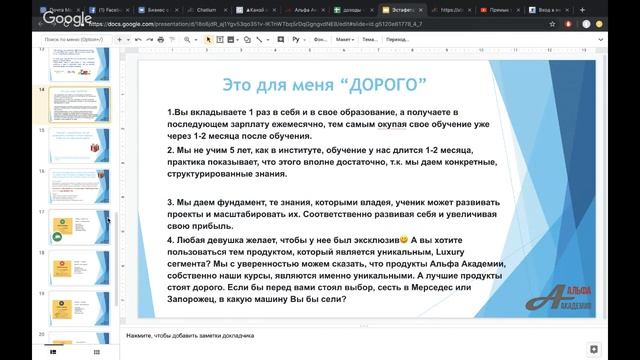The height and width of the screenshot is (360, 640).
Task: Click the zoom magnifier icon
Action: [187, 40]
